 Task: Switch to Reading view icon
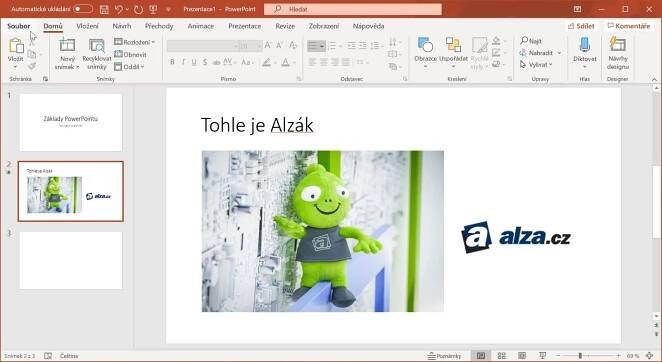point(522,356)
